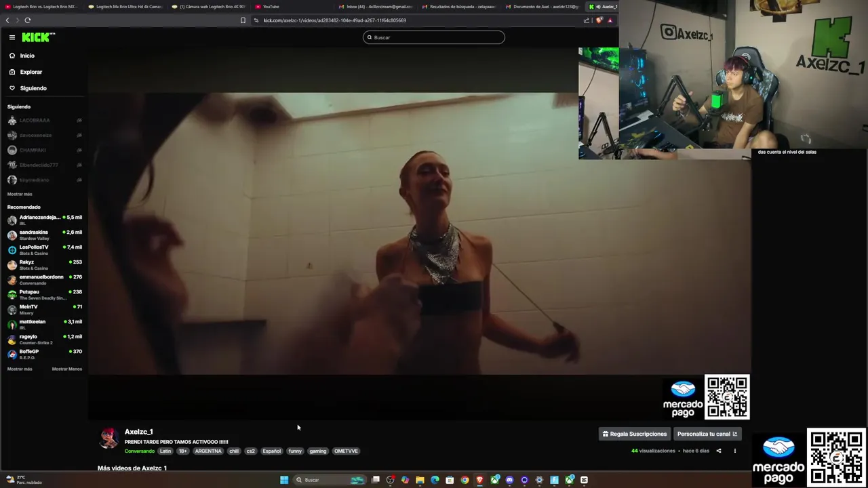The height and width of the screenshot is (488, 868).
Task: Switch to the Logitech Mx Brio Ultra Hd tab
Action: (x=127, y=7)
